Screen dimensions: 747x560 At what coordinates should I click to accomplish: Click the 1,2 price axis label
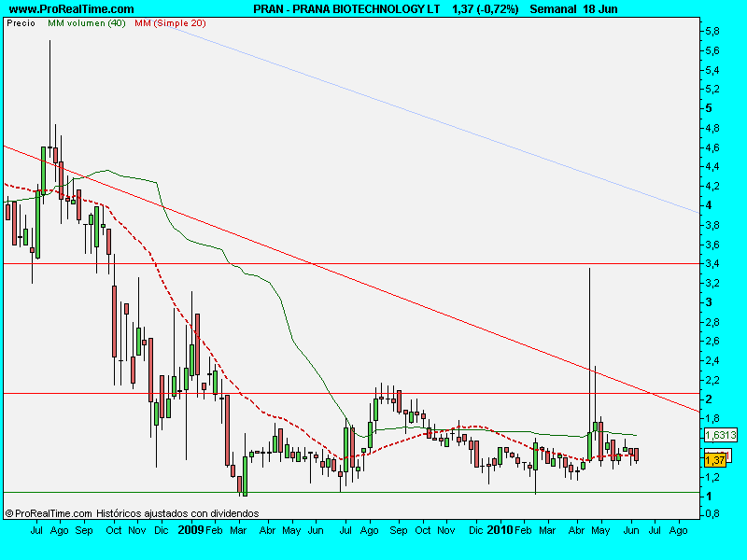coord(712,477)
